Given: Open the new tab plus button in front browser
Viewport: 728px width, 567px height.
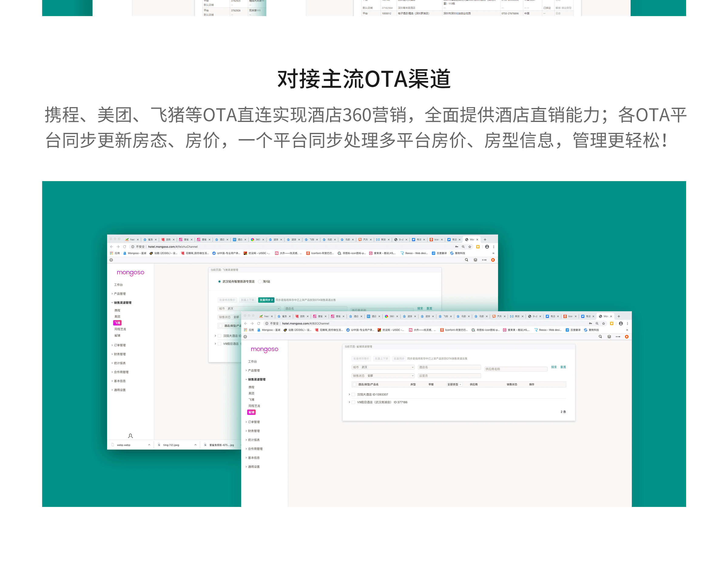Looking at the screenshot, I should (619, 316).
